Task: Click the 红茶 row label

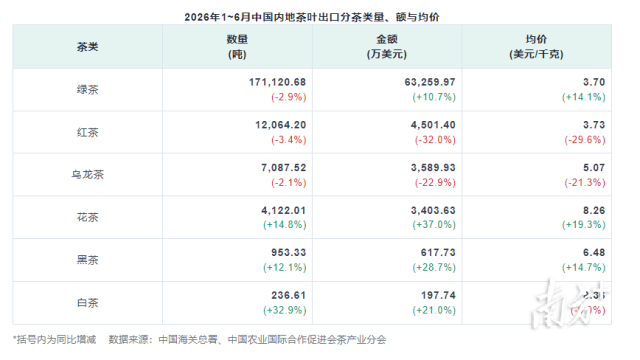Action: [87, 132]
